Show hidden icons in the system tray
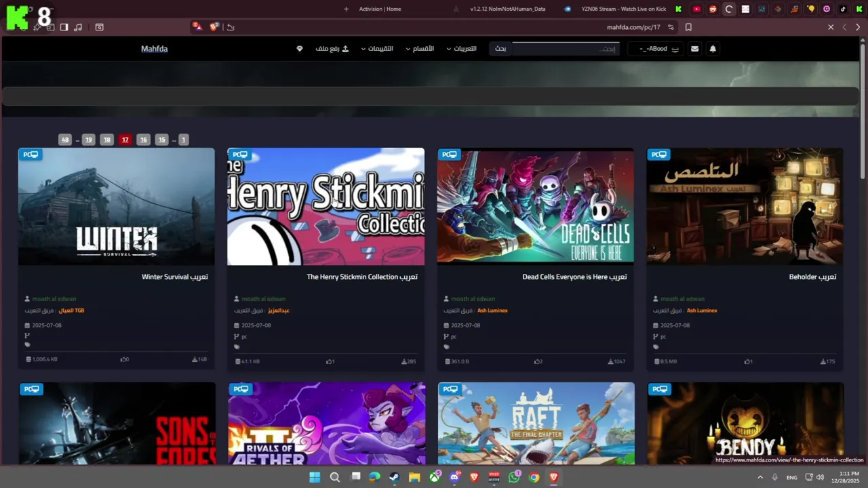 (x=760, y=477)
